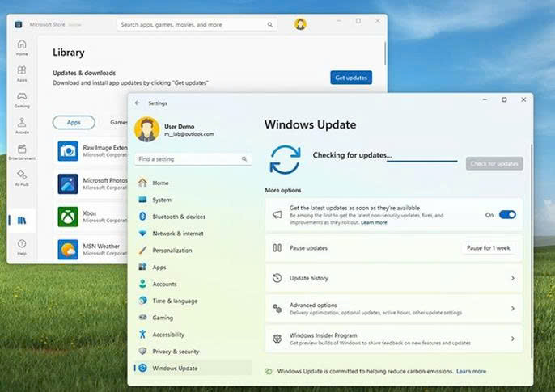
Task: Click Get updates in Microsoft Store
Action: 351,78
